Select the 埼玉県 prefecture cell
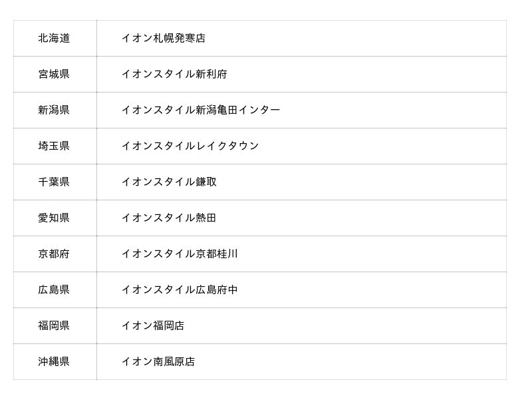Screen dimensions: 532x400 pyautogui.click(x=54, y=146)
